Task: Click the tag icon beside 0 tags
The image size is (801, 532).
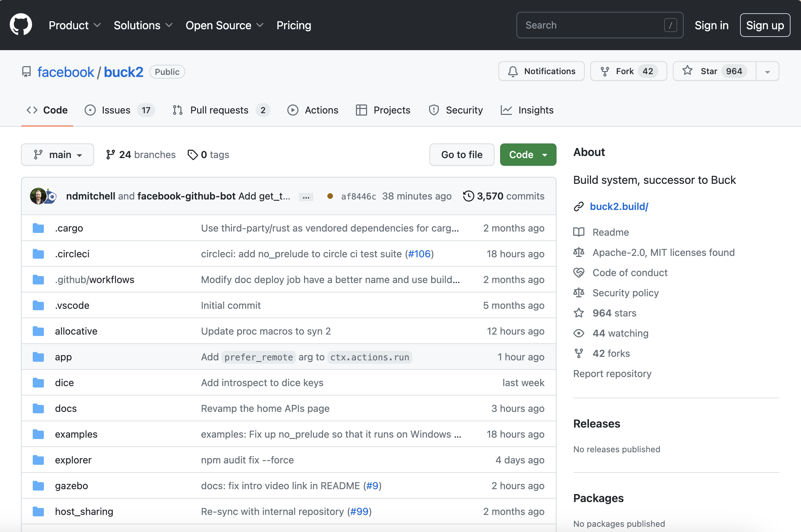Action: [193, 155]
